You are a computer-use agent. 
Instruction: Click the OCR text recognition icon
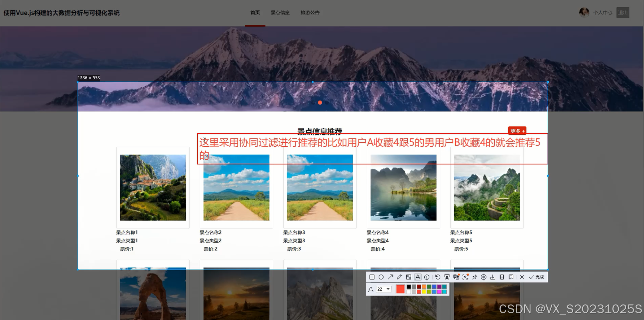pyautogui.click(x=465, y=277)
